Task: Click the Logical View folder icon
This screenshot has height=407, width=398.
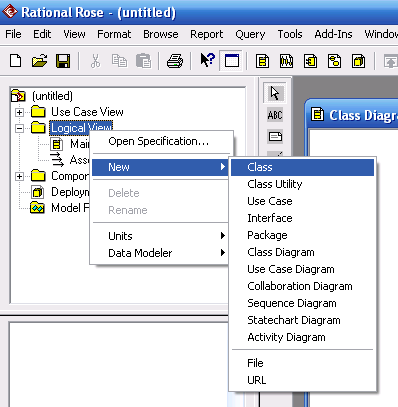Action: (38, 127)
